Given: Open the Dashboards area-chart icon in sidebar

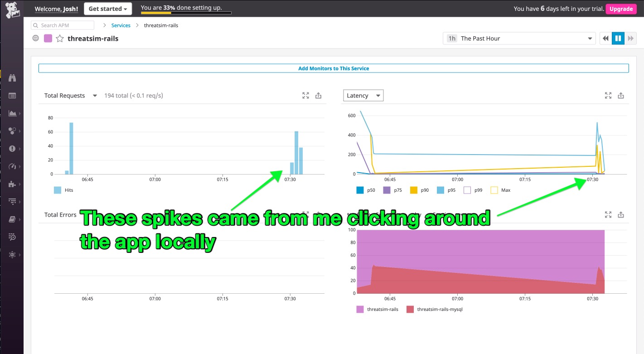Looking at the screenshot, I should pyautogui.click(x=12, y=113).
